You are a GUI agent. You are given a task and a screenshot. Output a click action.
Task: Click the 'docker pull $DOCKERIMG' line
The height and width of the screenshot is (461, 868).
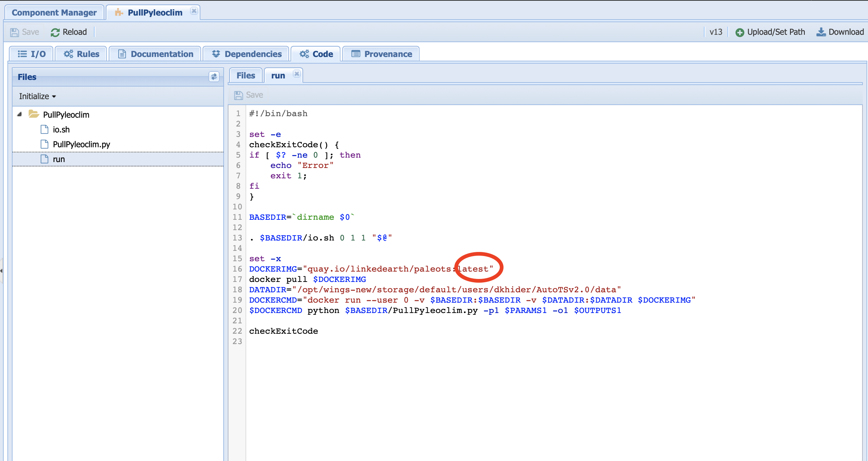[x=308, y=279]
